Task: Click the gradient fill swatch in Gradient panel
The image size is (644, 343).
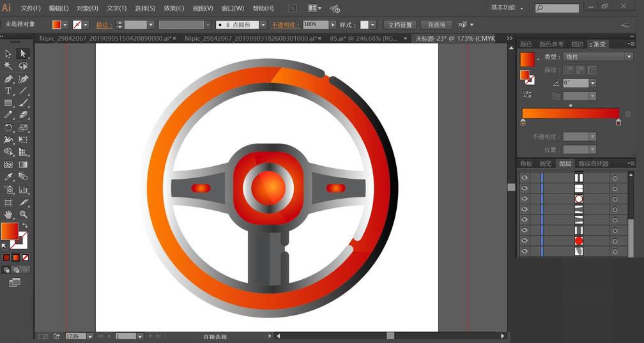Action: pyautogui.click(x=527, y=59)
